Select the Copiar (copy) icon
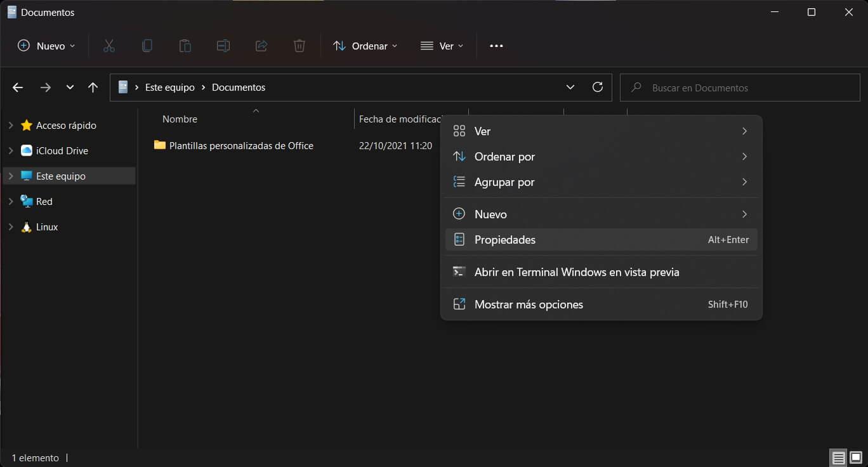Viewport: 868px width, 467px height. click(x=147, y=45)
